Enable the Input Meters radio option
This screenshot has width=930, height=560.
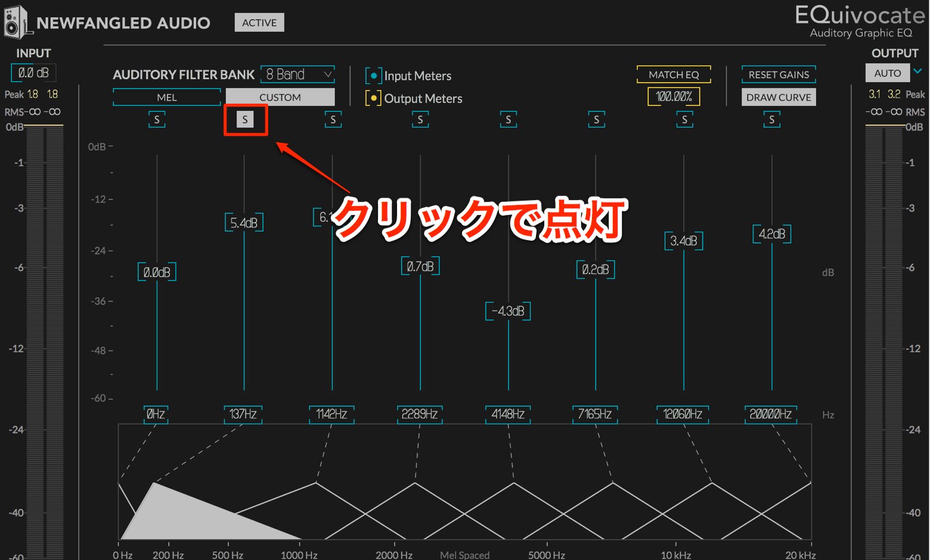373,76
